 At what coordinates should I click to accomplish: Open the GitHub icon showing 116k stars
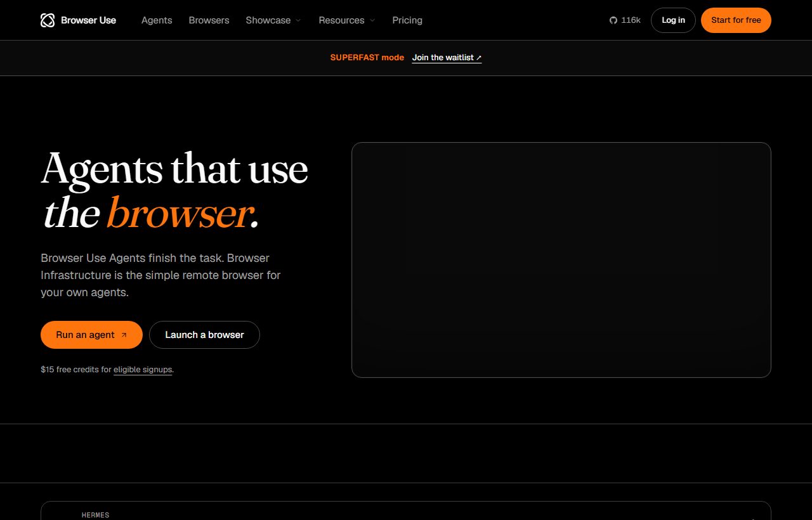coord(625,20)
